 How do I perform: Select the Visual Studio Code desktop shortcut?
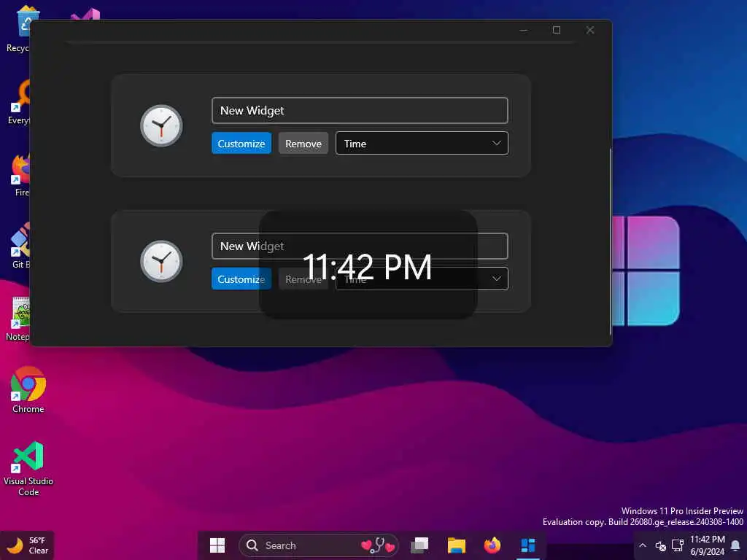28,469
